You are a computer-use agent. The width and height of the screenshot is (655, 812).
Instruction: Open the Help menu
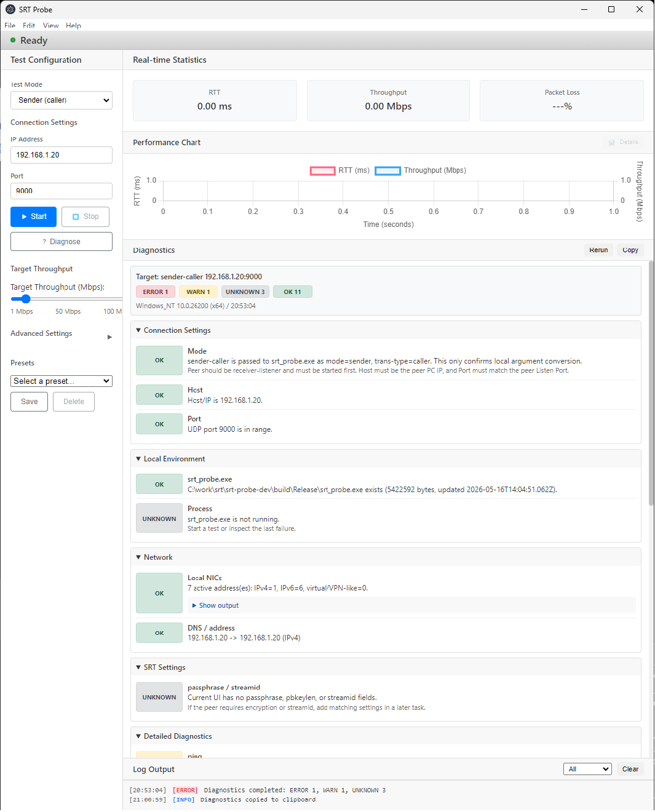[74, 26]
